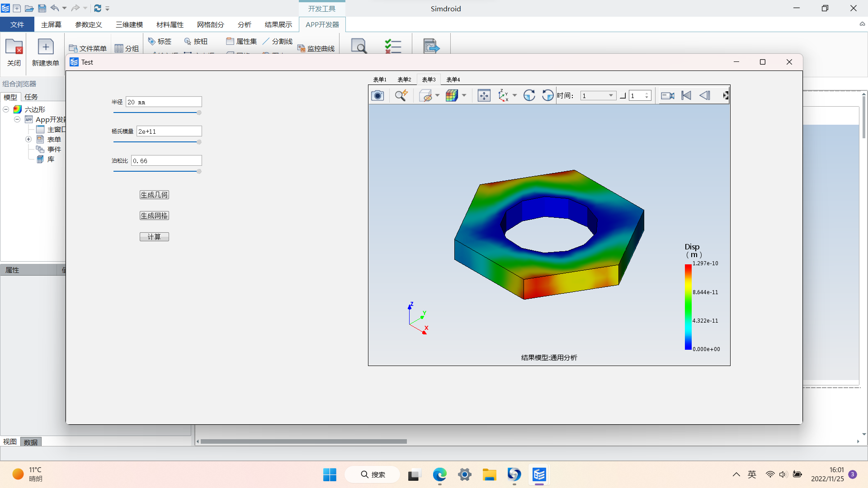Click the slider handle under 杨氏模量
868x488 pixels.
199,142
